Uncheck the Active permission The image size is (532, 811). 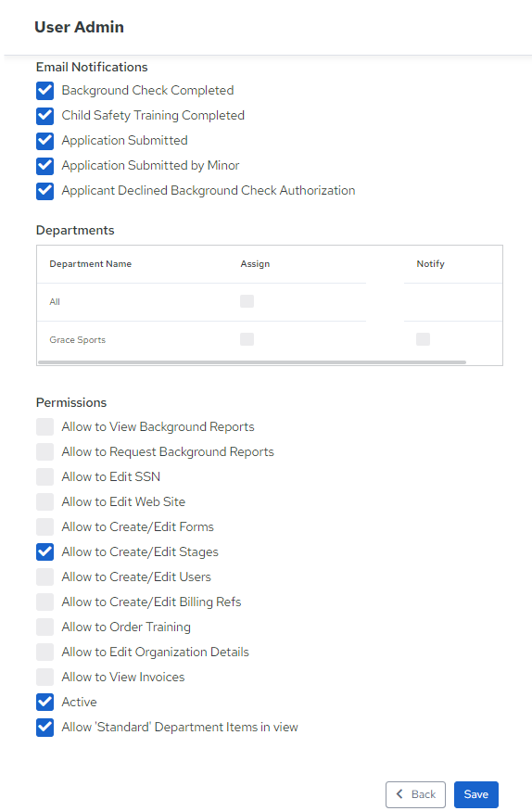coord(45,703)
